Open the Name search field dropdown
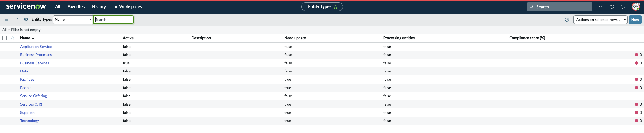This screenshot has height=133, width=644. [x=73, y=20]
